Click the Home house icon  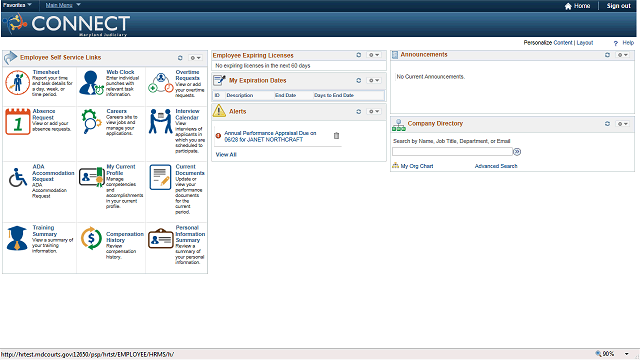point(568,6)
